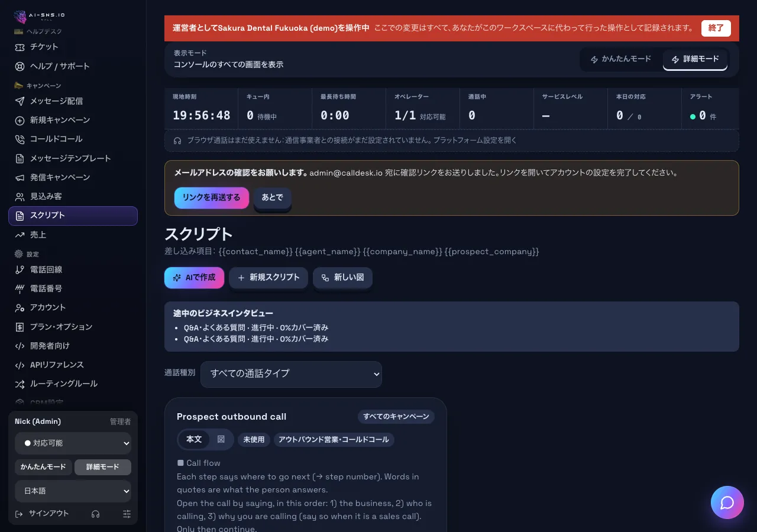Toggle かんたんモード in the Nick (Admin) panel

[43, 467]
